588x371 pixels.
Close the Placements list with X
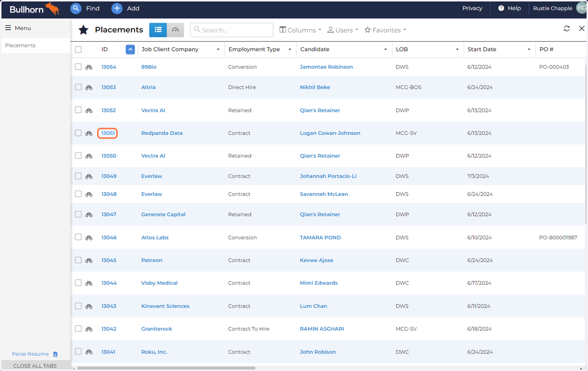pos(582,28)
